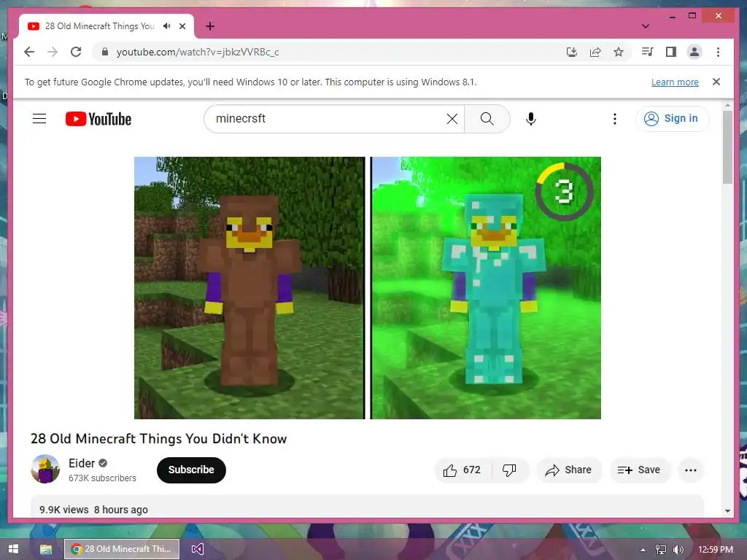Open the Eider channel name link

click(82, 463)
